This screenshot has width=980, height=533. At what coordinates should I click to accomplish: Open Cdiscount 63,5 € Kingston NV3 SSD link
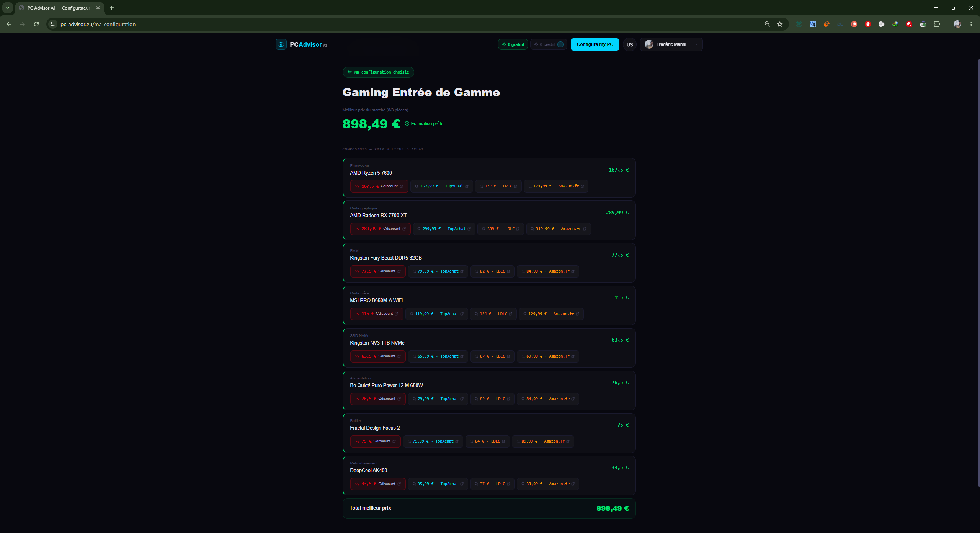tap(378, 356)
